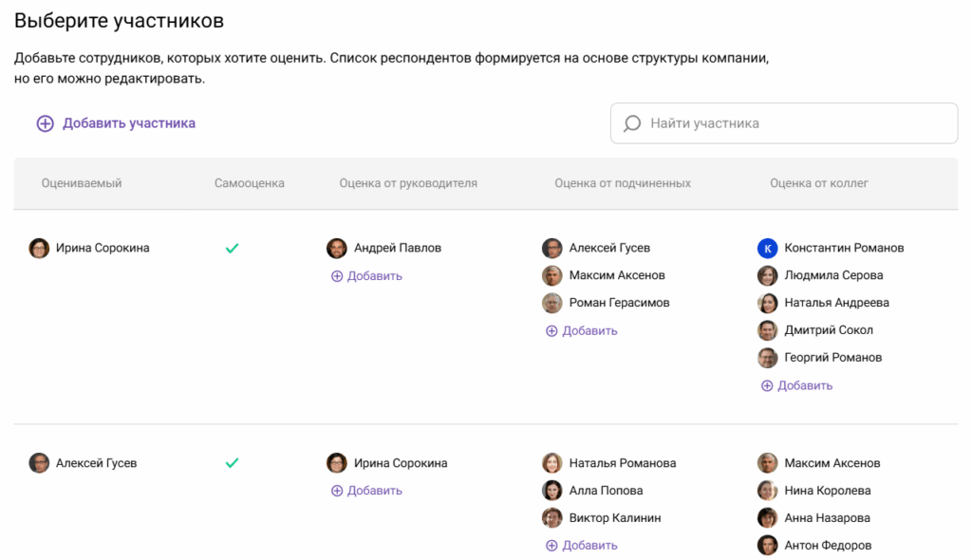This screenshot has height=560, width=972.
Task: Click the green self-assessment checkmark for Ирина Сорокина
Action: point(231,248)
